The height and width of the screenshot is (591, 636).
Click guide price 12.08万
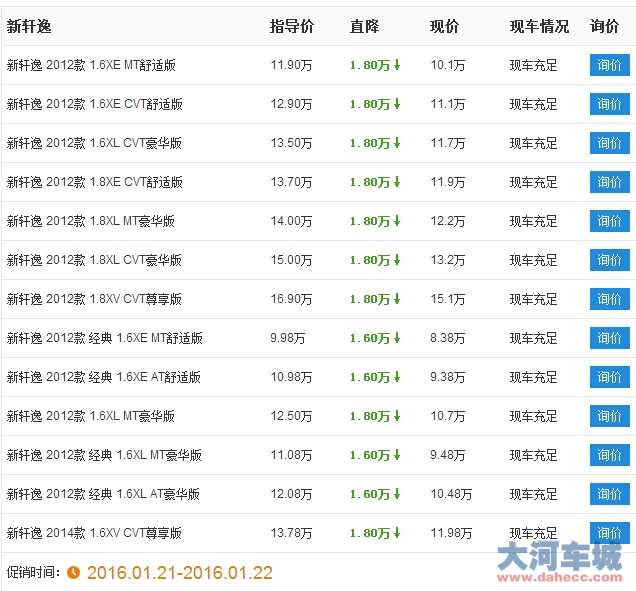291,494
